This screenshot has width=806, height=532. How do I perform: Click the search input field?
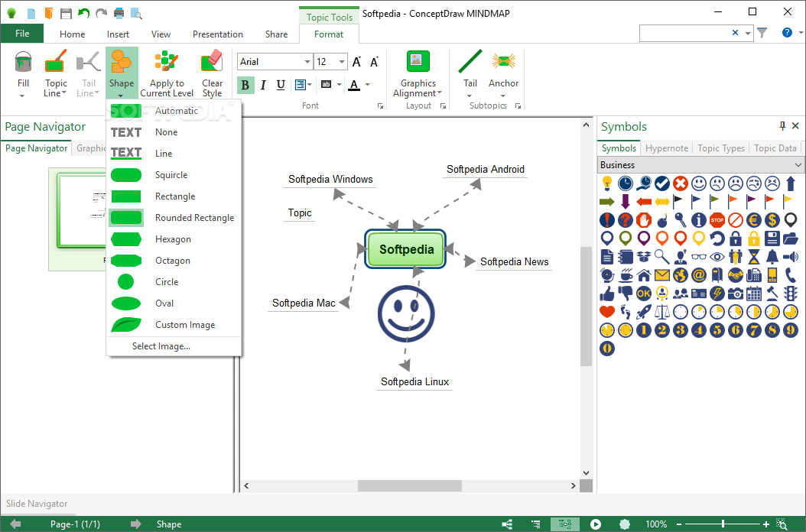coord(684,33)
